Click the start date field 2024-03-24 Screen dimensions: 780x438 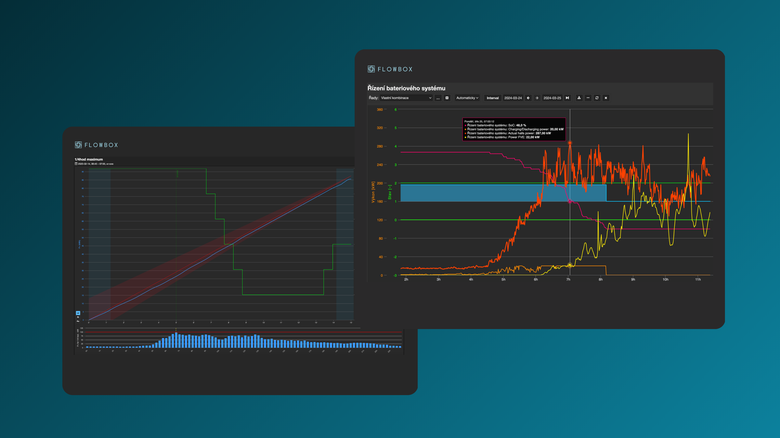click(x=513, y=98)
